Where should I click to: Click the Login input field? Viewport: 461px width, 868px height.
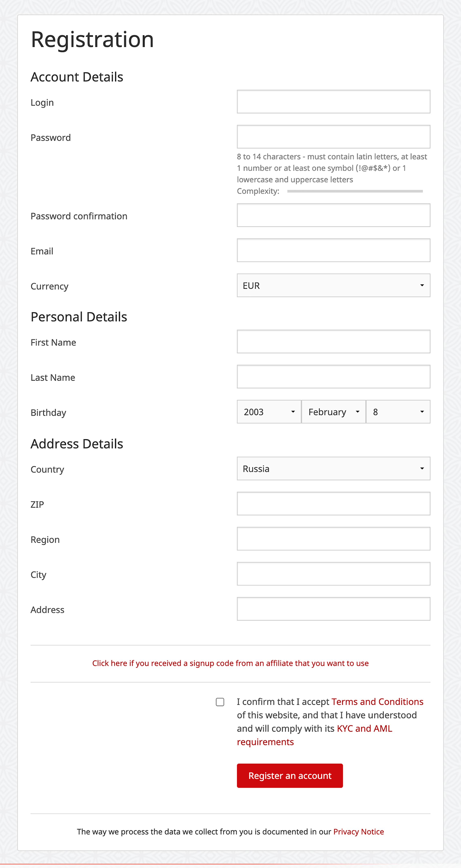coord(333,101)
